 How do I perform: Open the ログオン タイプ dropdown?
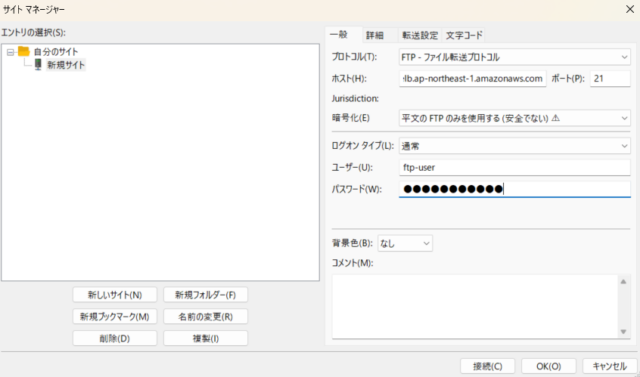pyautogui.click(x=515, y=146)
